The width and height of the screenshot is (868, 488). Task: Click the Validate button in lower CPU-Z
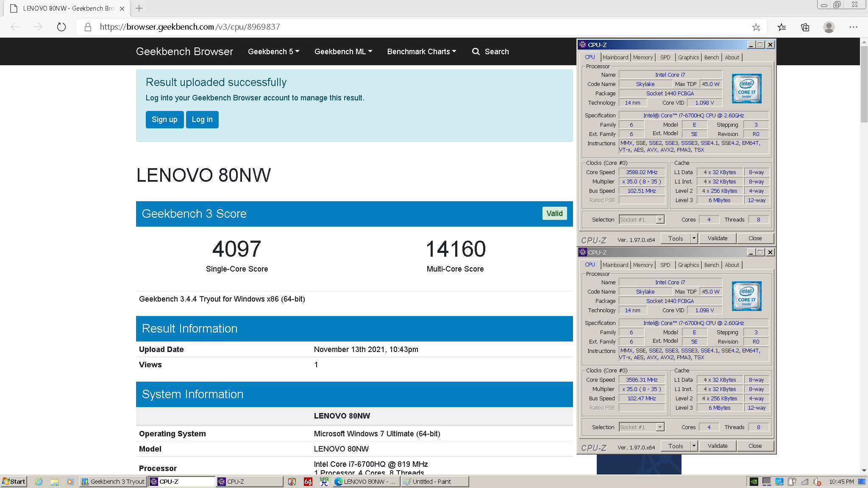pyautogui.click(x=717, y=446)
